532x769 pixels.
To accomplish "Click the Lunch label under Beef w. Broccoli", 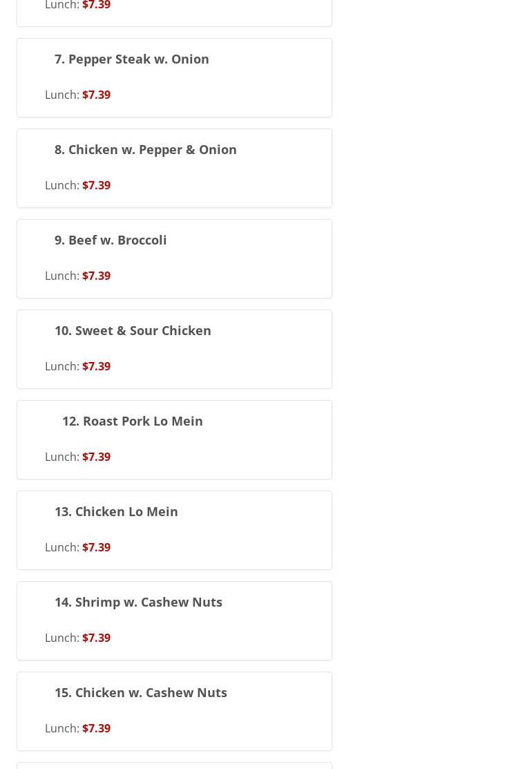I will coord(61,276).
